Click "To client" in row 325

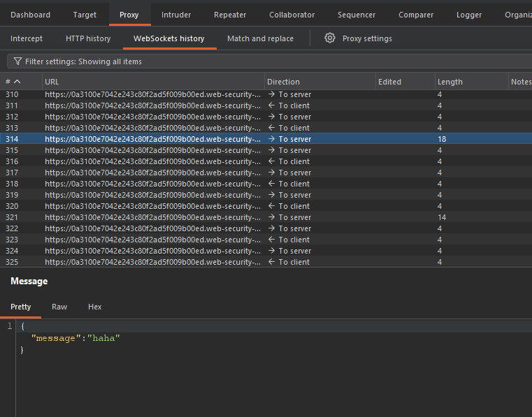(294, 262)
